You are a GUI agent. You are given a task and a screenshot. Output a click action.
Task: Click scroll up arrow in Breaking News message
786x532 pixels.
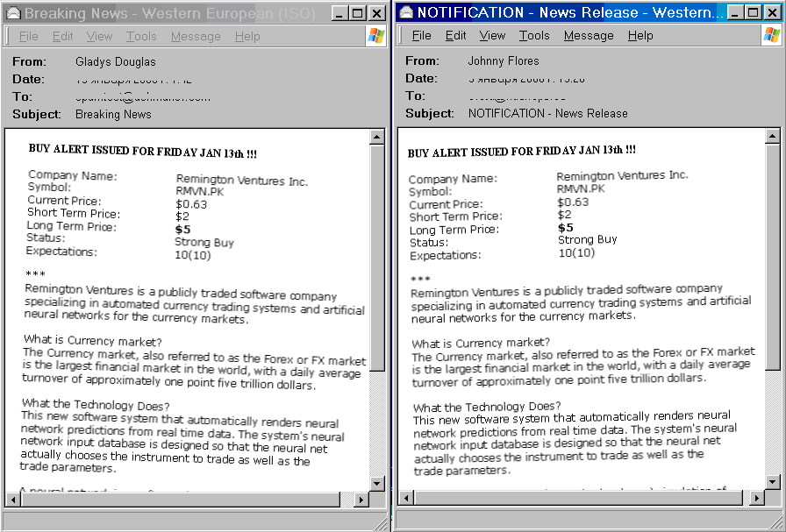coord(377,137)
